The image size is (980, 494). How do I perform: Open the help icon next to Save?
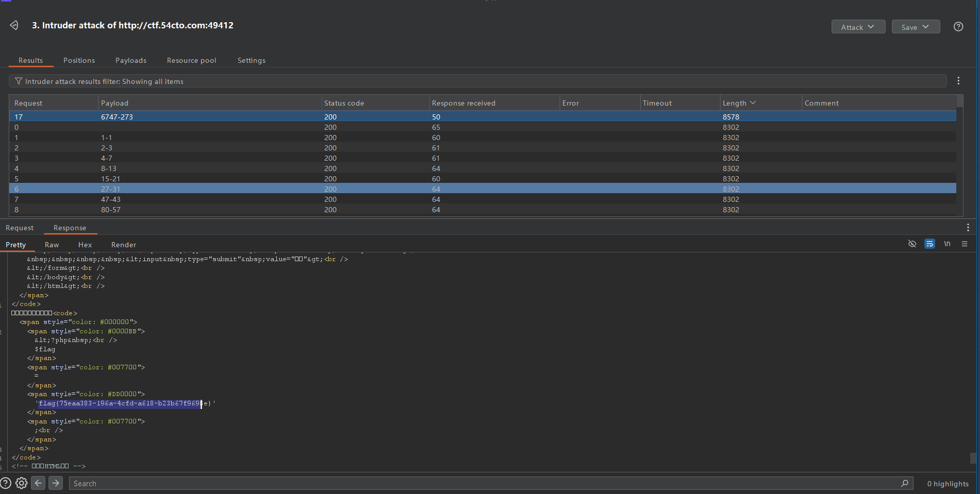(958, 27)
